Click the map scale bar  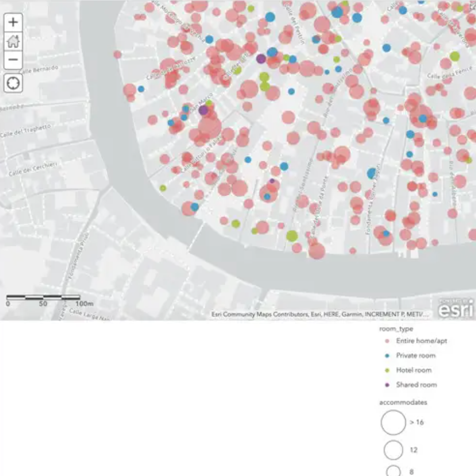pos(43,298)
